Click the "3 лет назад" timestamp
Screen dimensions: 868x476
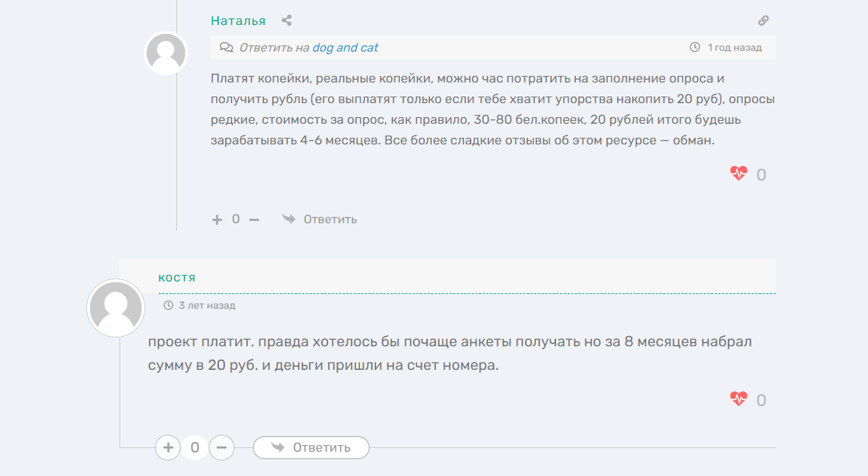click(206, 305)
